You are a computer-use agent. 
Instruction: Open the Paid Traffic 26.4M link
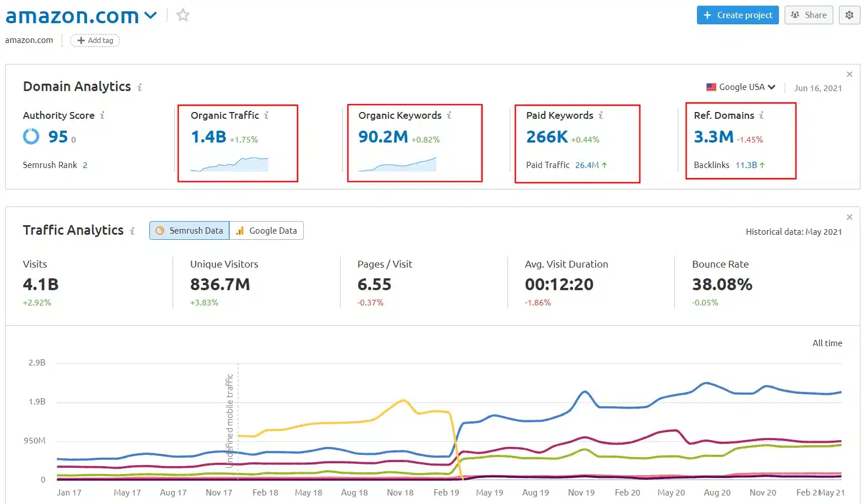pos(587,165)
